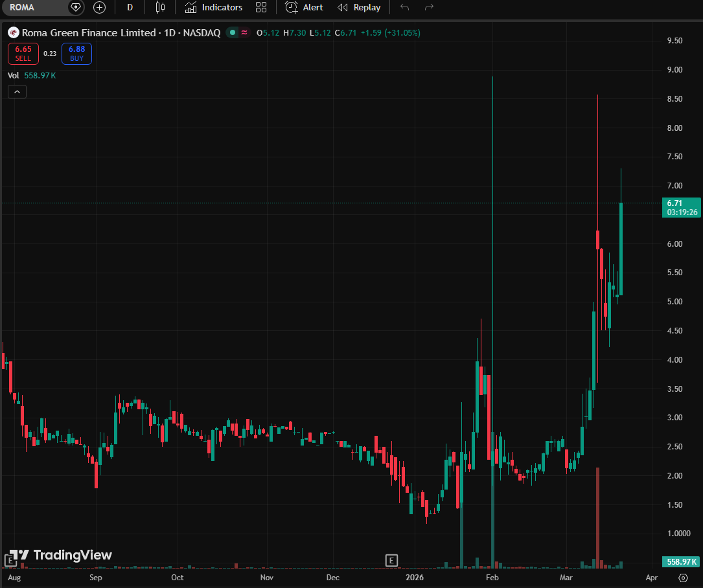
Task: Undo the last chart action
Action: [x=404, y=8]
